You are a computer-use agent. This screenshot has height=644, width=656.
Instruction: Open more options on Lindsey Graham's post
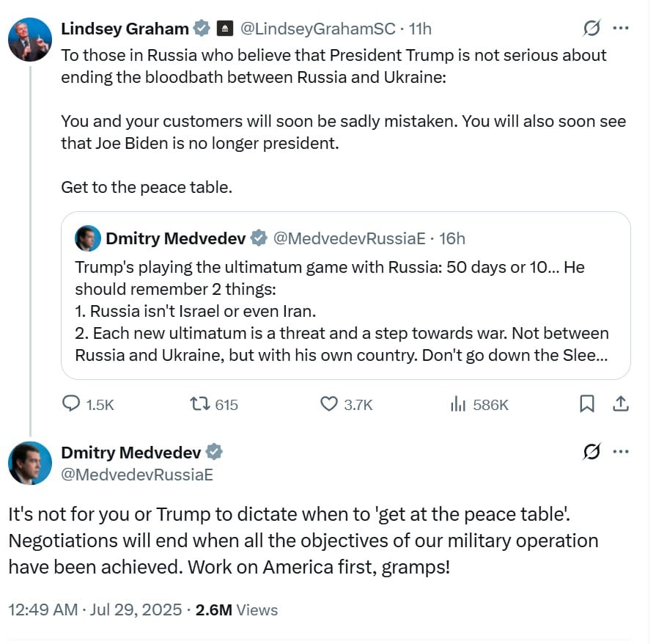pyautogui.click(x=621, y=29)
